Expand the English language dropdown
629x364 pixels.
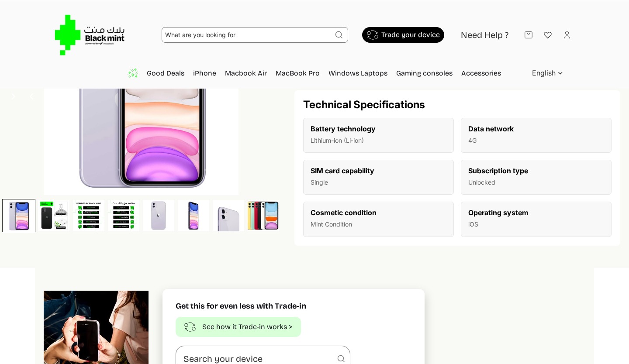pyautogui.click(x=547, y=73)
